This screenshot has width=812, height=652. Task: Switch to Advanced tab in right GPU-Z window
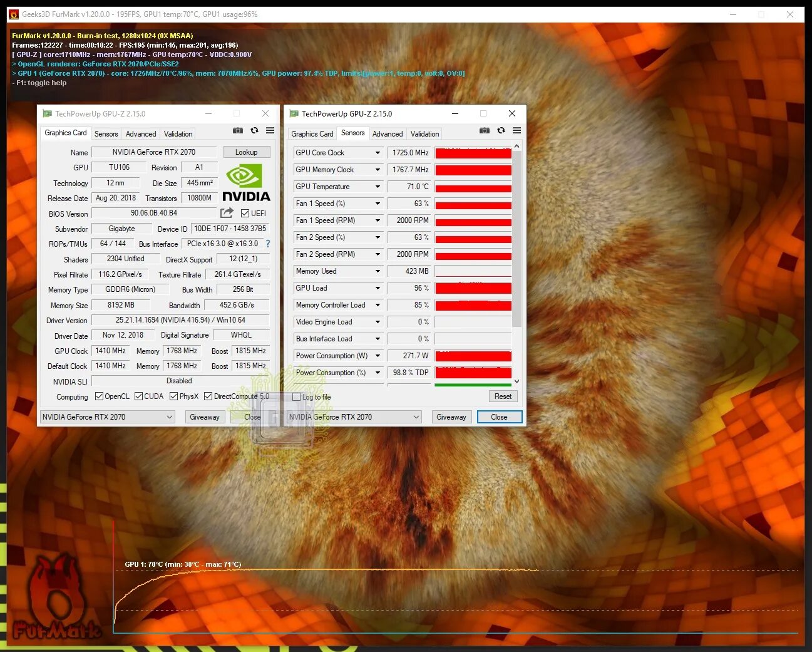[x=388, y=134]
